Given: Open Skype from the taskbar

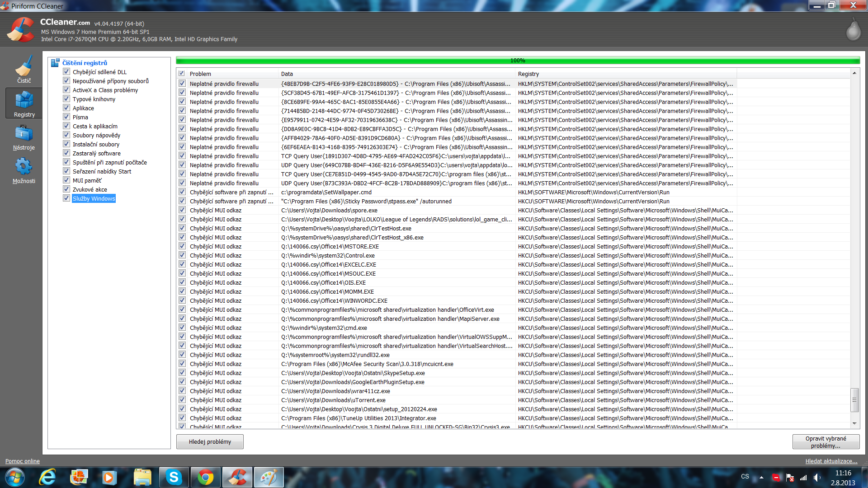Looking at the screenshot, I should (x=174, y=477).
